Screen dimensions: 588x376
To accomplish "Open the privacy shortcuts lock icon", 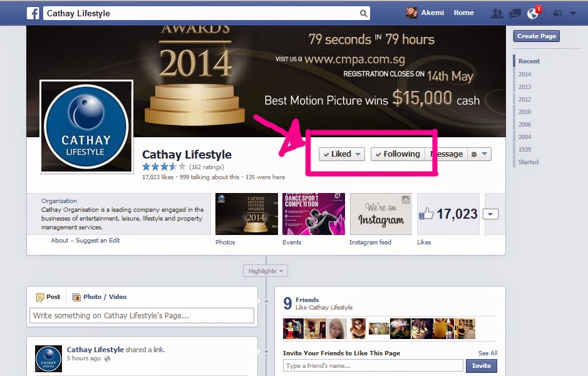I will (x=557, y=14).
